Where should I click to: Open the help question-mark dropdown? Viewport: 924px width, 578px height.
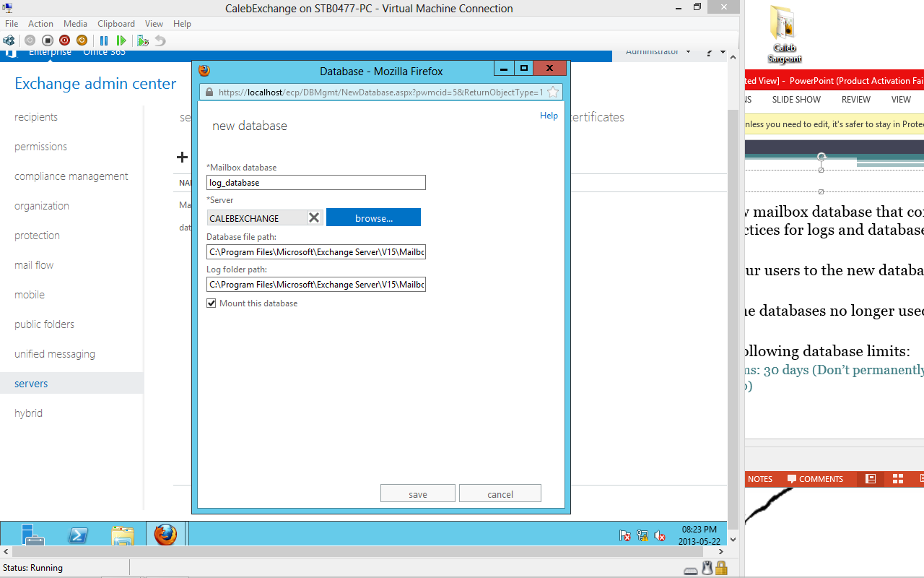[715, 53]
